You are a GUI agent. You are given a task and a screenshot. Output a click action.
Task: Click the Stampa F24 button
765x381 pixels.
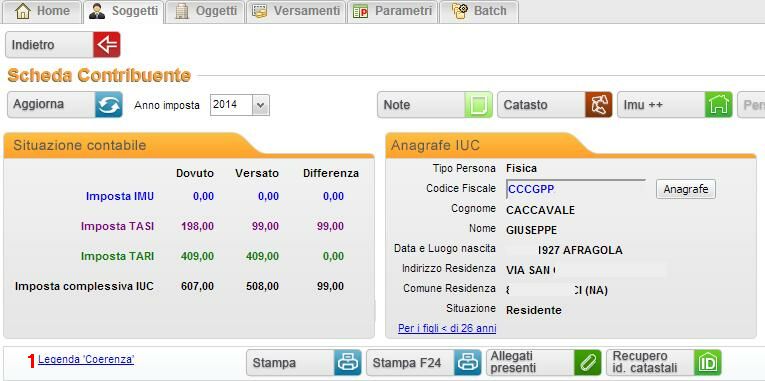coord(424,363)
